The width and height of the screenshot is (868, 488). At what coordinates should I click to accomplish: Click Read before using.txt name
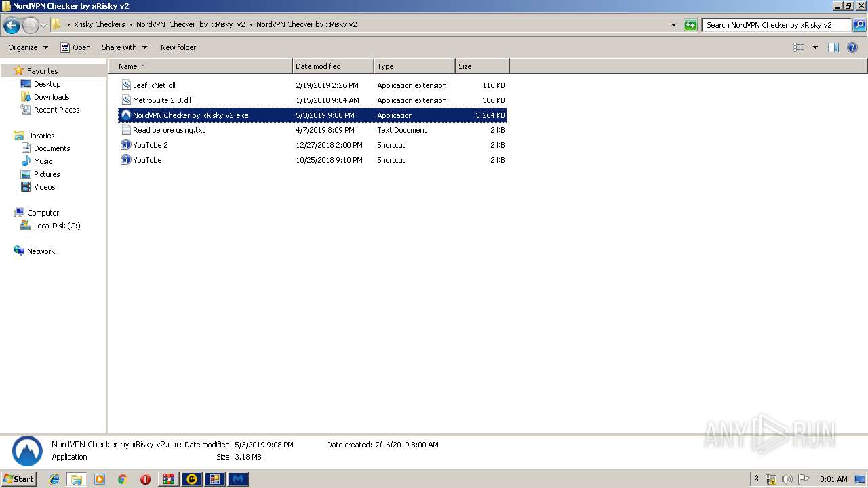169,130
